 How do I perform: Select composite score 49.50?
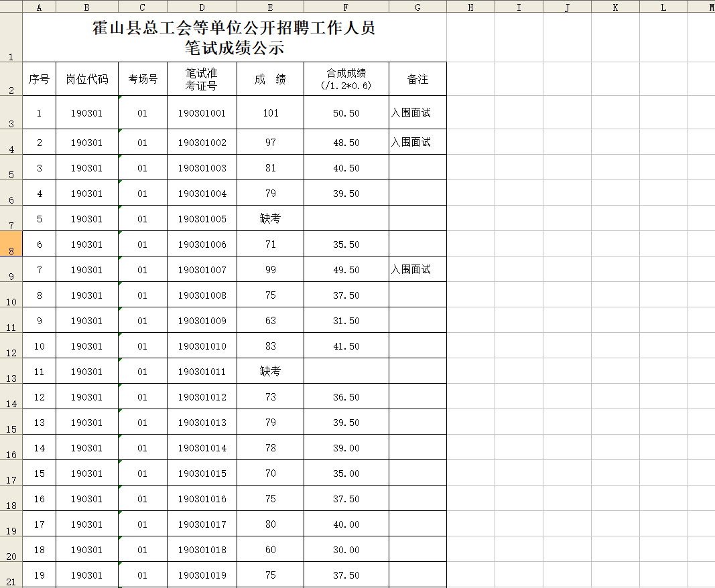click(x=346, y=270)
